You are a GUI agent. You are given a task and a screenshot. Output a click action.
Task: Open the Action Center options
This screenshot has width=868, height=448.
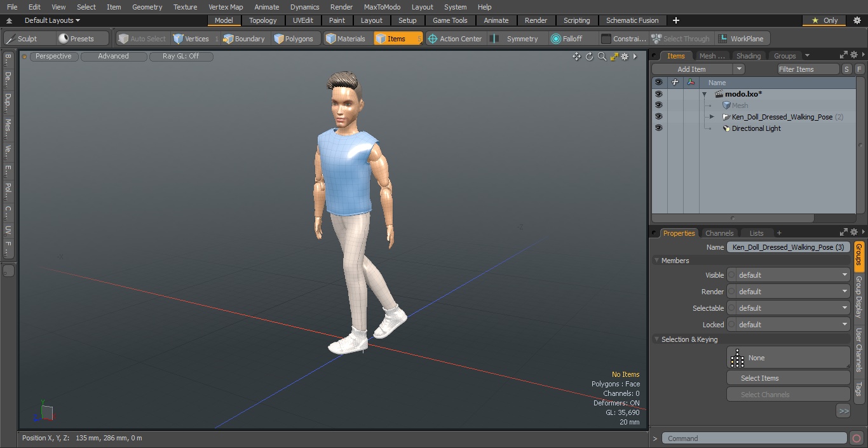tap(455, 39)
